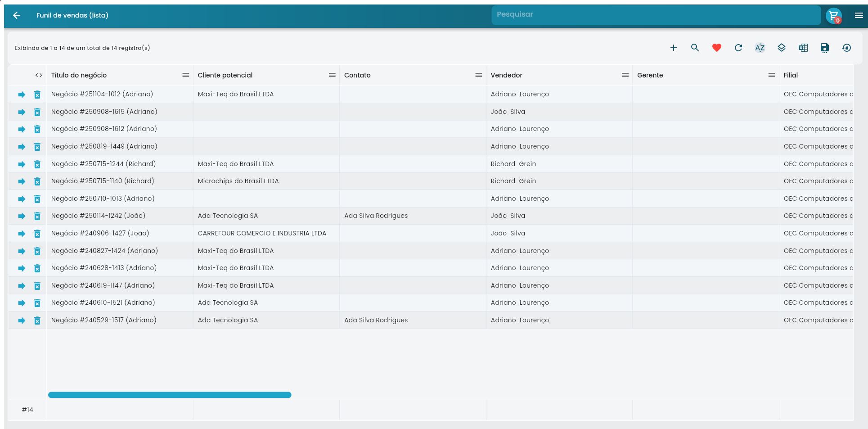Select the Cliente potencial Ada Tecnologia SA row
Screen dimensions: 868x429
coord(228,216)
